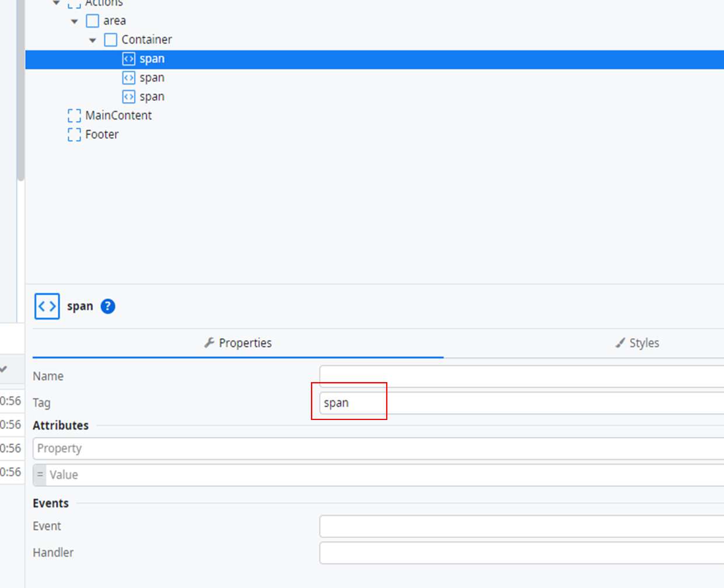This screenshot has width=724, height=588.
Task: Click the equals icon beside the Value field
Action: pos(40,475)
